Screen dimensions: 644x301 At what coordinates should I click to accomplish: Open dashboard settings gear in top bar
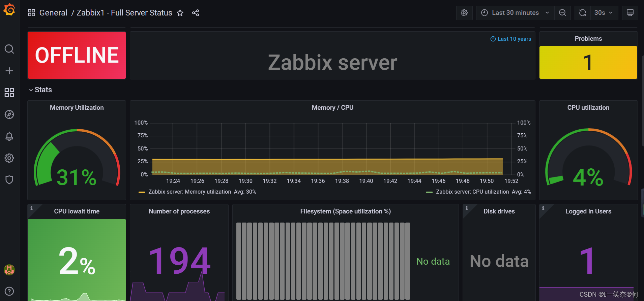coord(464,13)
